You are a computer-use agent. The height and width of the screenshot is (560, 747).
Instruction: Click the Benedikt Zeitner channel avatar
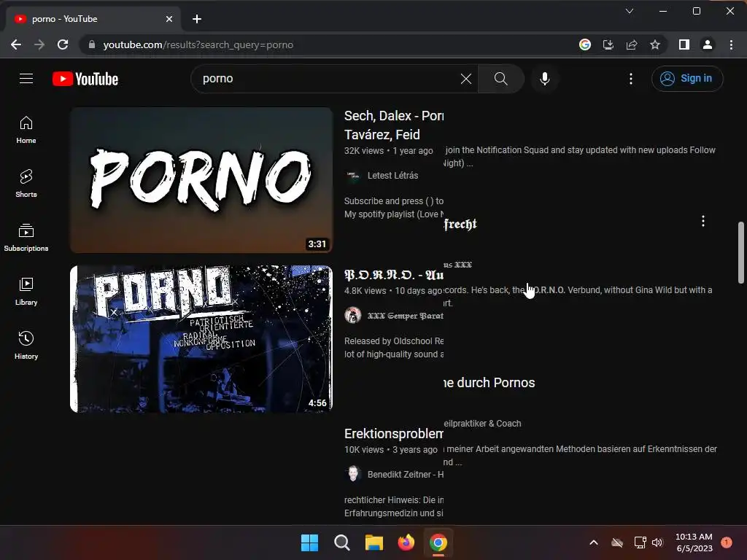[x=353, y=474]
